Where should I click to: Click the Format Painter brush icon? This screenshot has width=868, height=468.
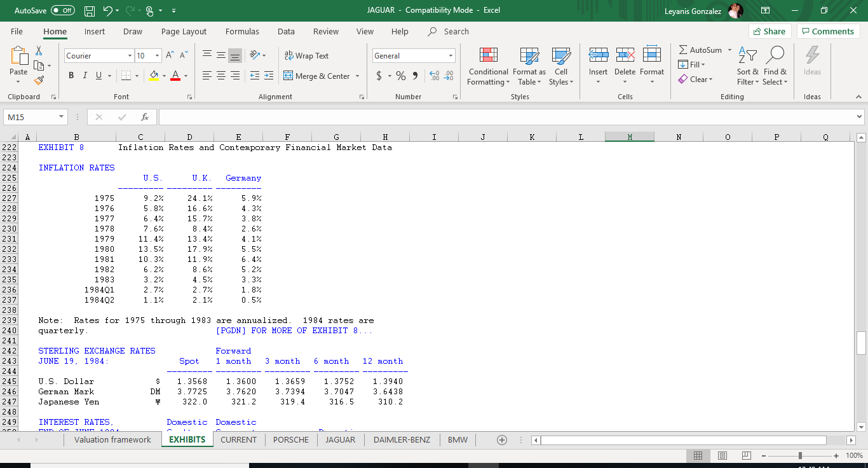coord(38,80)
